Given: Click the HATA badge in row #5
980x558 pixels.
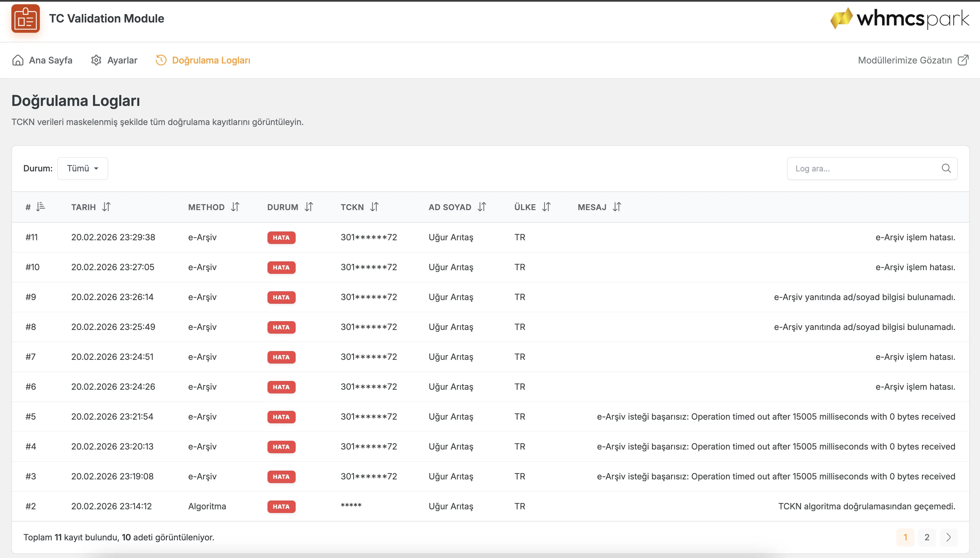Looking at the screenshot, I should [x=281, y=417].
